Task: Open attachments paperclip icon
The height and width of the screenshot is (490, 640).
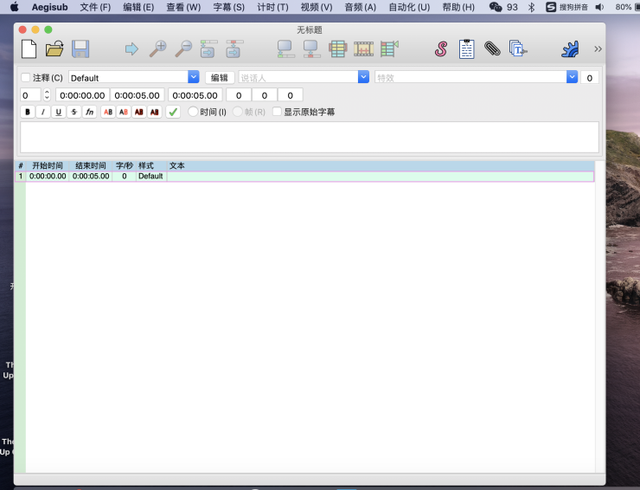Action: (x=492, y=49)
